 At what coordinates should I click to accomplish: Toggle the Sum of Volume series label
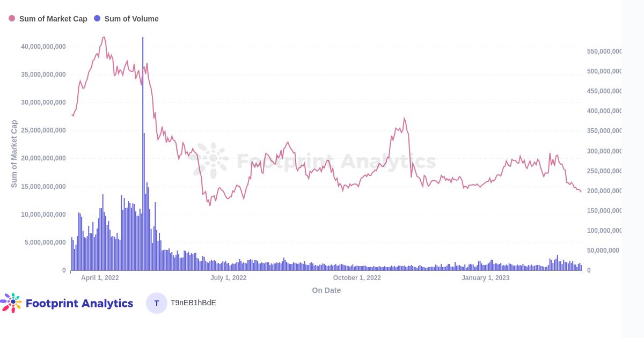click(131, 19)
